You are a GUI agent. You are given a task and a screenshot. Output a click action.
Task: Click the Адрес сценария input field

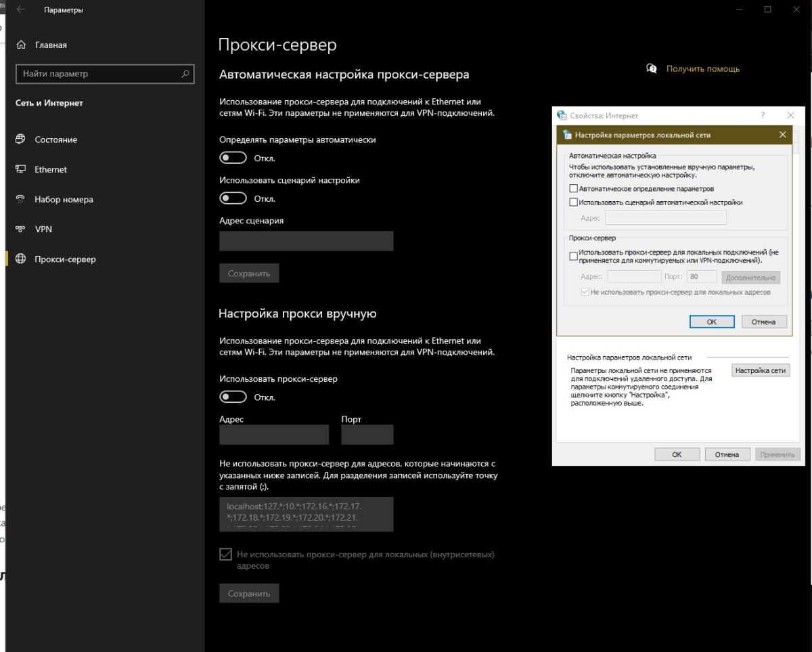[306, 241]
